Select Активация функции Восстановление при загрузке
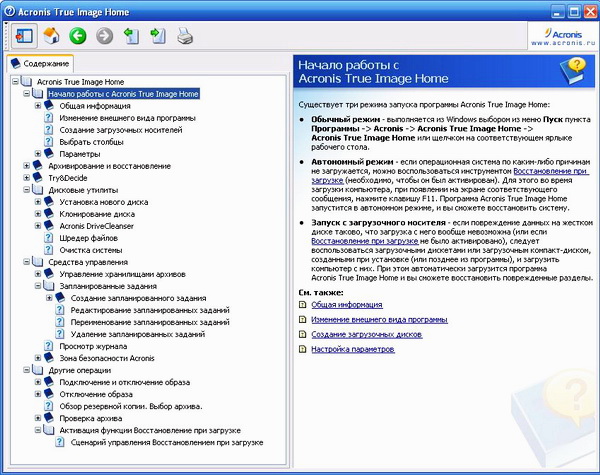The height and width of the screenshot is (475, 600). pyautogui.click(x=150, y=430)
